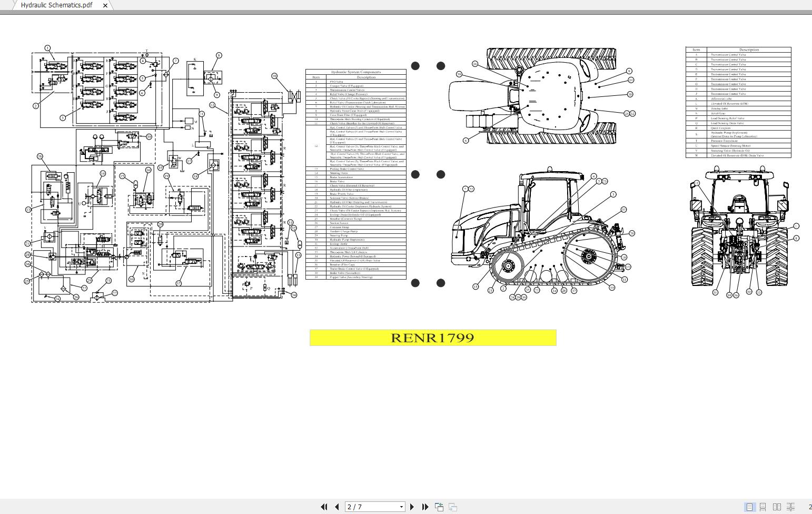This screenshot has height=514, width=812.
Task: Click the tractor side view drawing
Action: (542, 232)
